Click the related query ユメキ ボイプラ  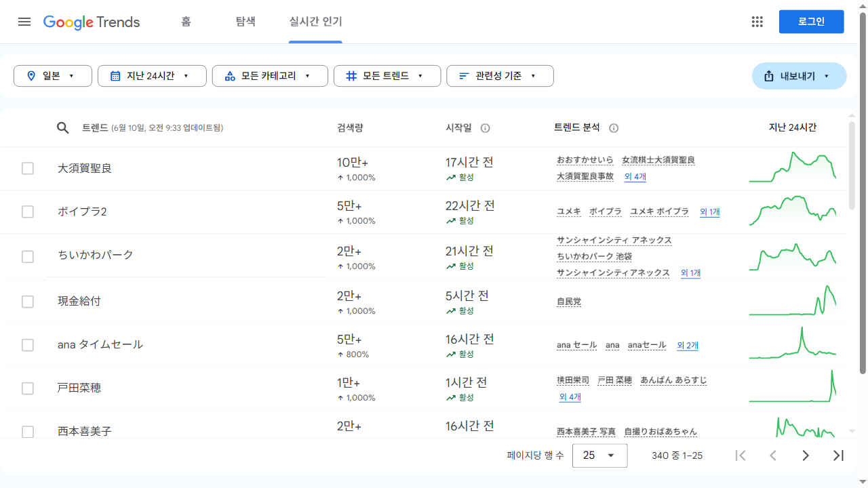(659, 211)
